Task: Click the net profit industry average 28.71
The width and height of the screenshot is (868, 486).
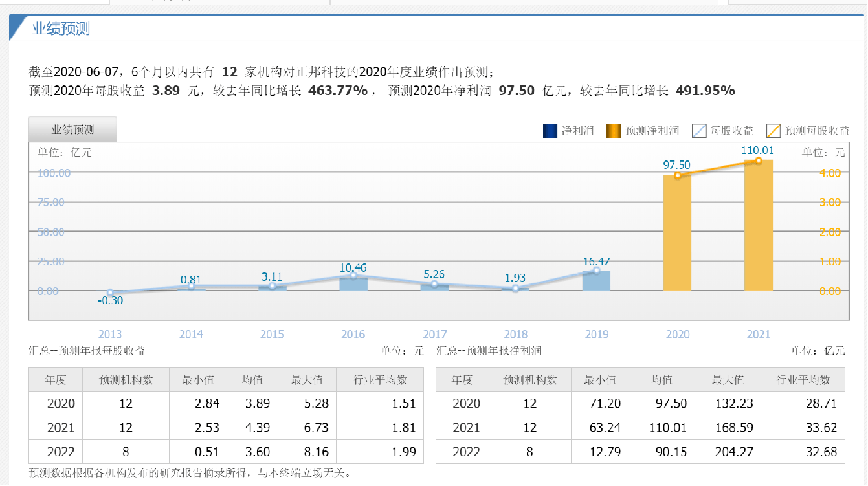Action: (821, 403)
